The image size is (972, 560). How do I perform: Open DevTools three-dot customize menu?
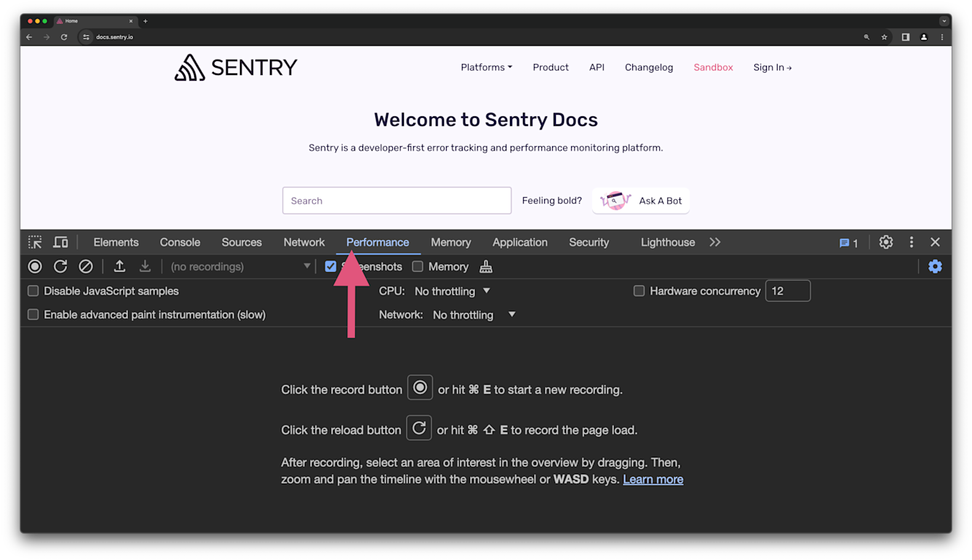(911, 242)
